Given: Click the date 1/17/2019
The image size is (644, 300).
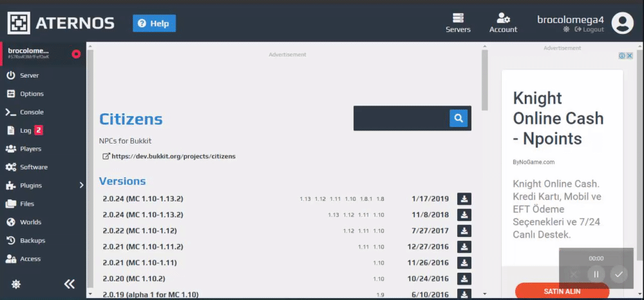Looking at the screenshot, I should (x=430, y=199).
